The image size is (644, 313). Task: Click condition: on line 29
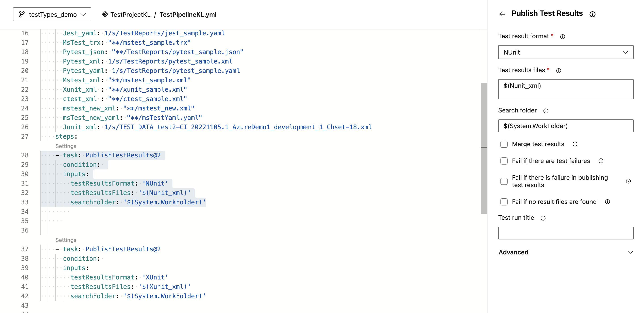(81, 165)
